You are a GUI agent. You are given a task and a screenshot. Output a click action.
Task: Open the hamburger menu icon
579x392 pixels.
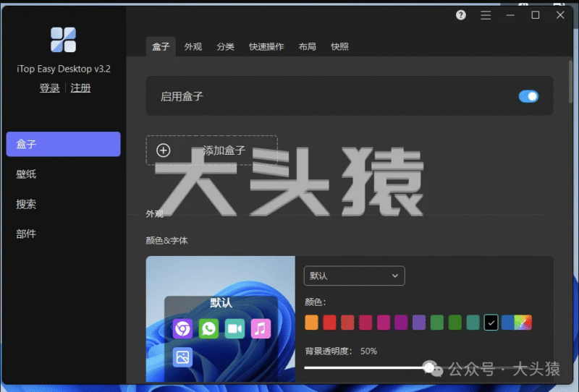(486, 15)
